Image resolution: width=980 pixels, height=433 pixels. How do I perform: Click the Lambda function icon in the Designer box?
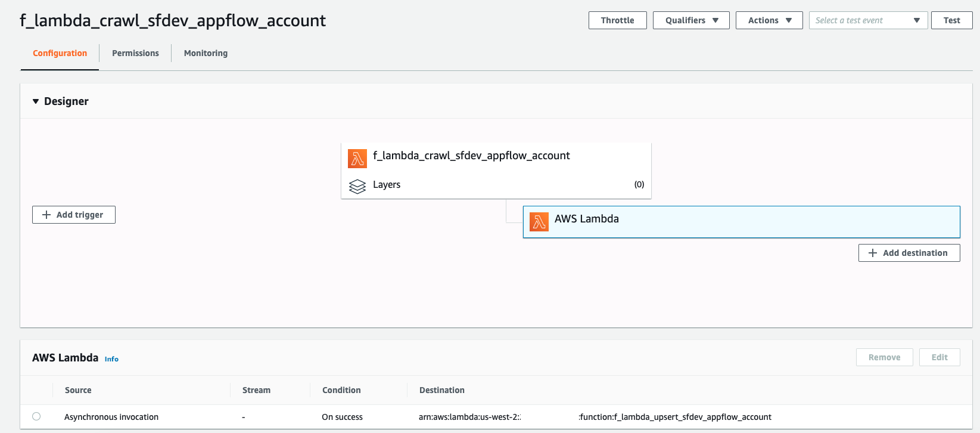[357, 159]
